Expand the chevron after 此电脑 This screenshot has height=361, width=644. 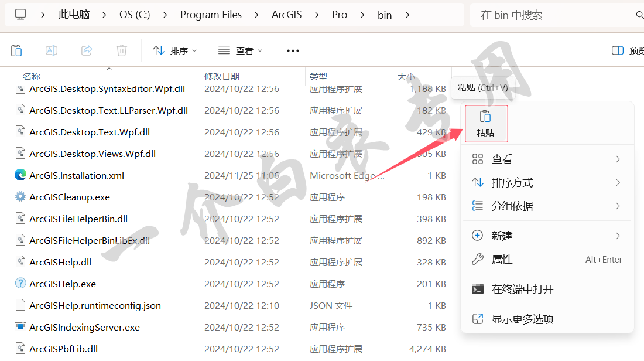pyautogui.click(x=104, y=15)
